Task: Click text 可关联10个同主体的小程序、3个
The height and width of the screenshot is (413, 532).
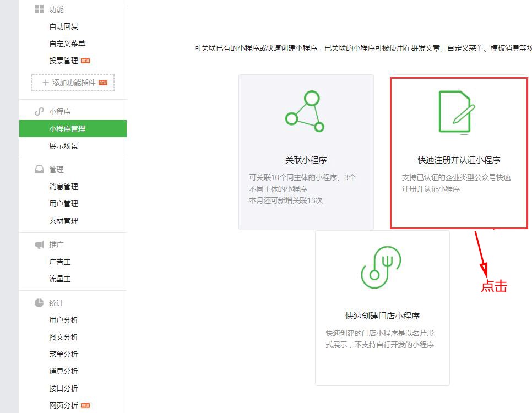Action: (302, 177)
